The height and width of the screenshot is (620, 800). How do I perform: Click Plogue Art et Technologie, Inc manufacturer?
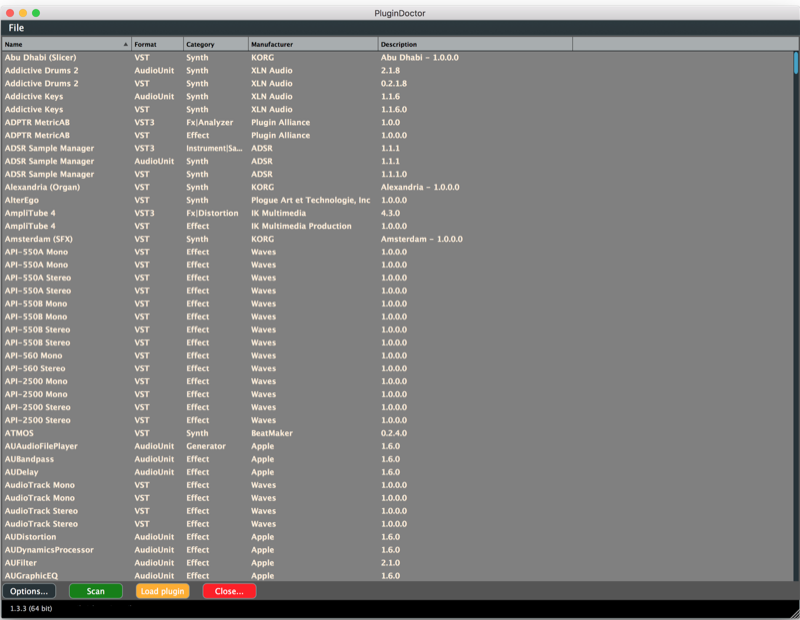point(311,200)
